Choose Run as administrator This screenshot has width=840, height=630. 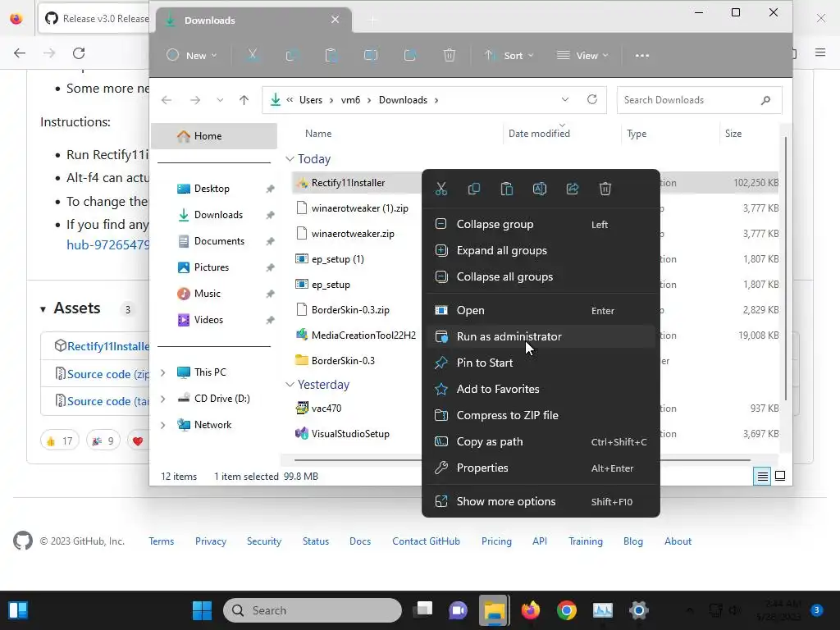coord(541,336)
